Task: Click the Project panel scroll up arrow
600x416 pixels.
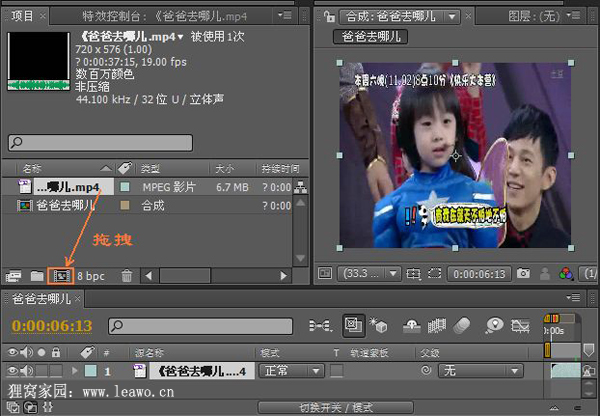Action: (x=301, y=203)
